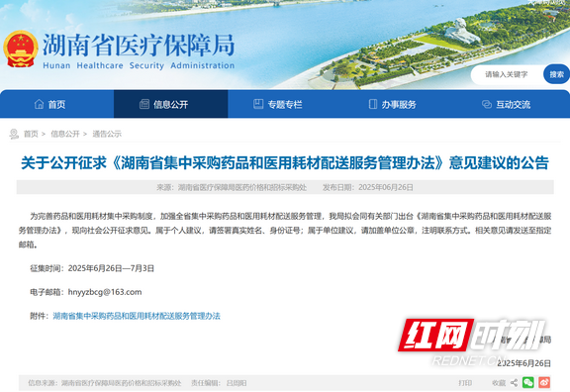This screenshot has width=570, height=392.
Task: Go to 首页 in breadcrumb
Action: pos(31,134)
